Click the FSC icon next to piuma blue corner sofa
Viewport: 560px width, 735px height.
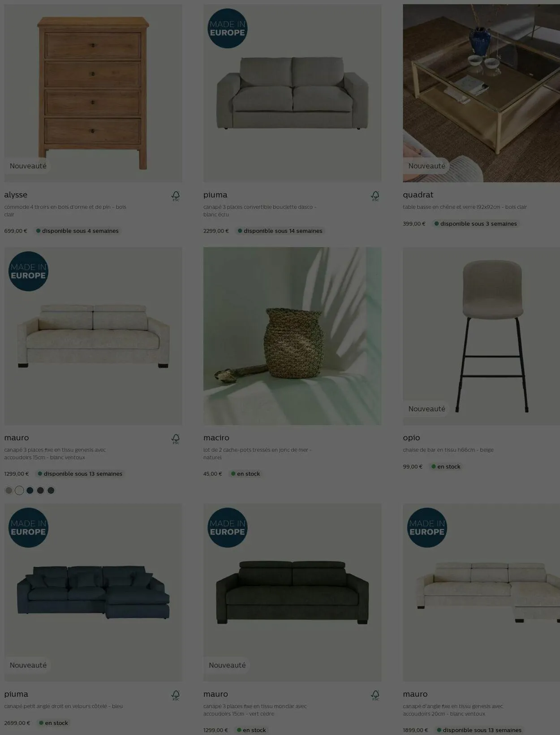(x=176, y=695)
